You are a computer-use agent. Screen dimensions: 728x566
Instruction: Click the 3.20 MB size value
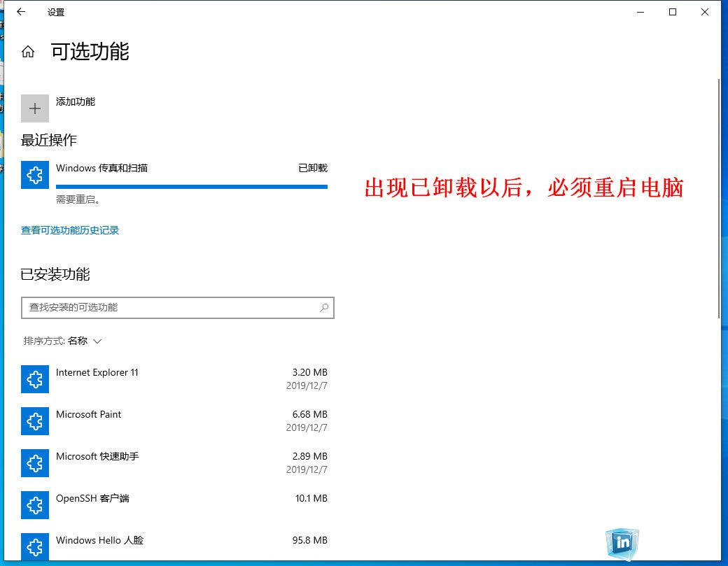309,372
